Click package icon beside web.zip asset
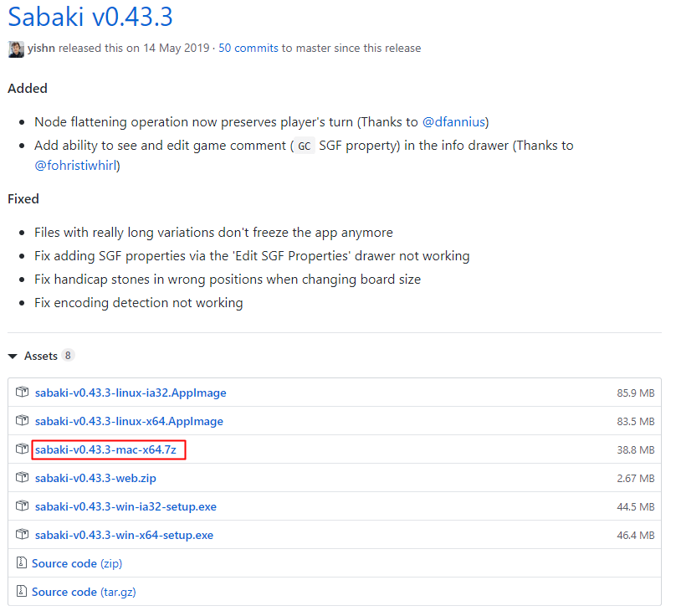Viewport: 676px width, 616px height. [x=22, y=477]
